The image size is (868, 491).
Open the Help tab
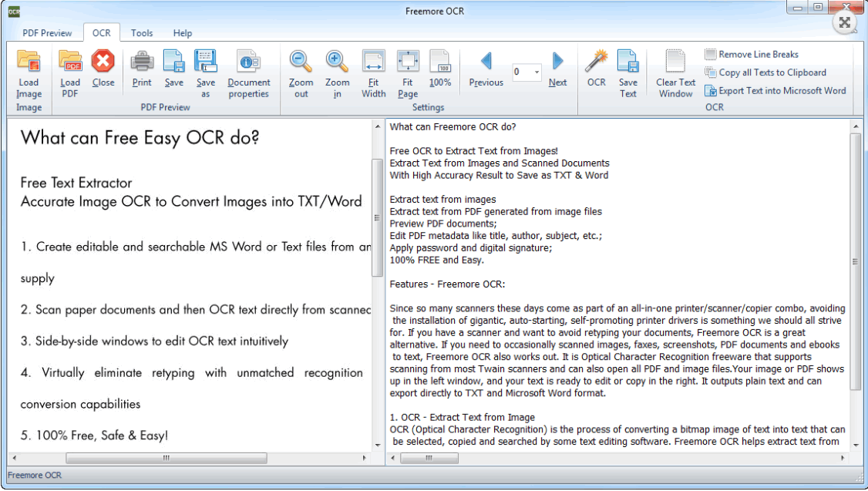(182, 33)
